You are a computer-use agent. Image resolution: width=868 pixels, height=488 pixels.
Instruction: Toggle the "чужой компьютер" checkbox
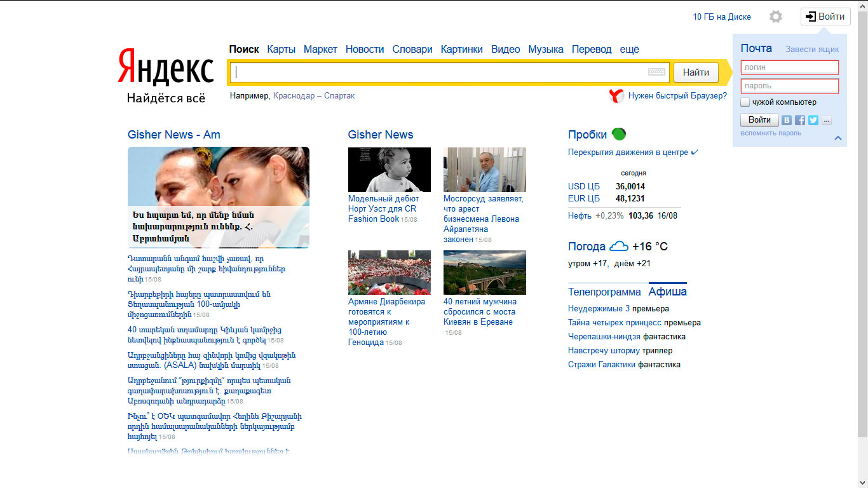[745, 102]
